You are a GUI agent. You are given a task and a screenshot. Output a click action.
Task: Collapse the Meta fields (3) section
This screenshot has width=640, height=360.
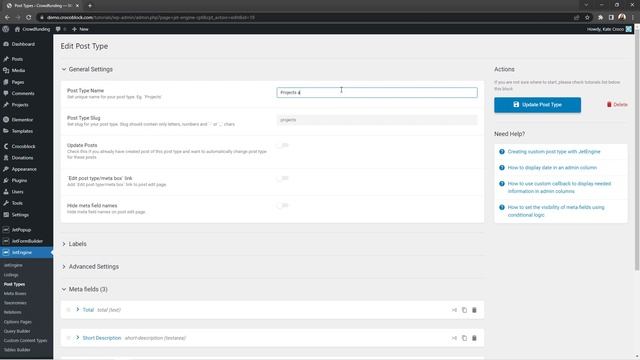coord(84,289)
